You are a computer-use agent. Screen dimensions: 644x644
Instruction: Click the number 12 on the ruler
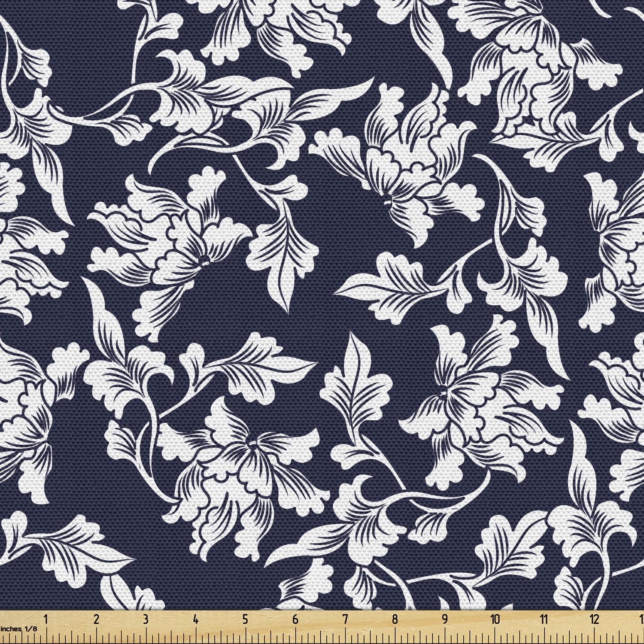[595, 618]
